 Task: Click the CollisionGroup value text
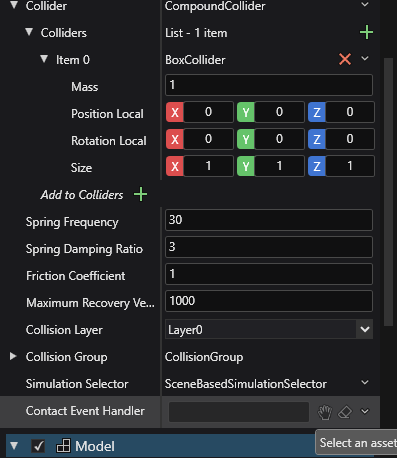[x=204, y=357]
